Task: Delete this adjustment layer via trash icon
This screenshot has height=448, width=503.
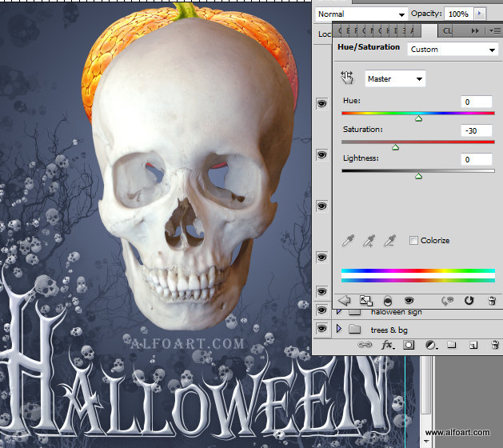Action: (x=492, y=301)
